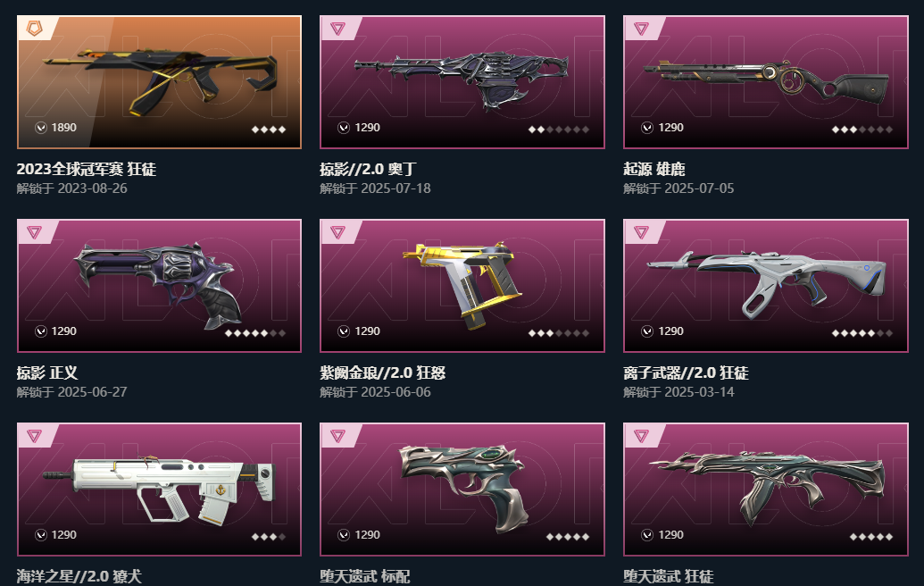Image resolution: width=924 pixels, height=586 pixels.
Task: Click the tier icon on the 离子武器//2.0 狂徒 card
Action: point(641,231)
